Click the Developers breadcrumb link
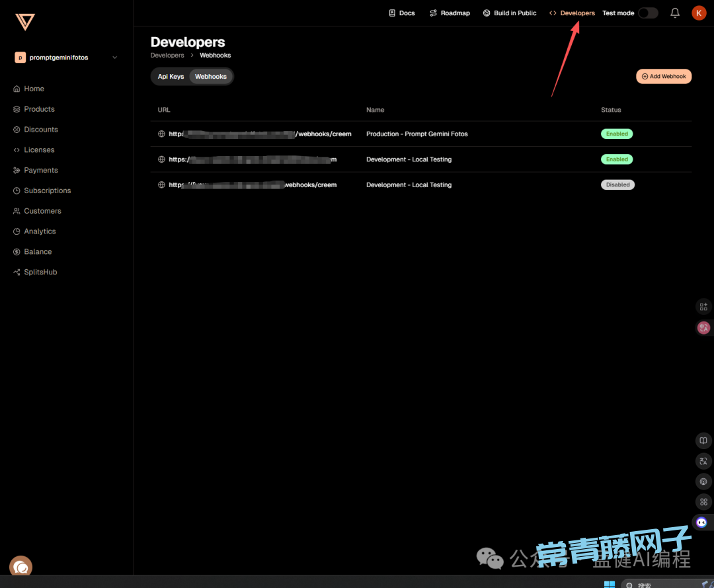Screen dimensions: 714x588 pyautogui.click(x=167, y=56)
